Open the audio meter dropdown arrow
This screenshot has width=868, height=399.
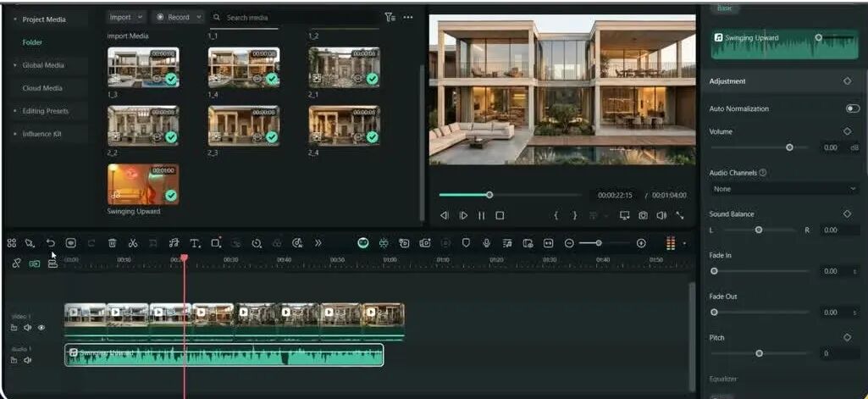[x=684, y=243]
